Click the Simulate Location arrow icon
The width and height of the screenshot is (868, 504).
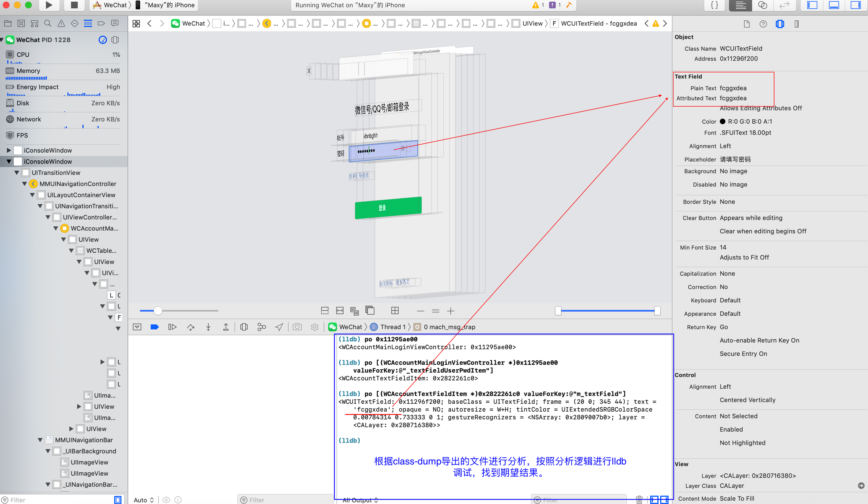click(279, 327)
